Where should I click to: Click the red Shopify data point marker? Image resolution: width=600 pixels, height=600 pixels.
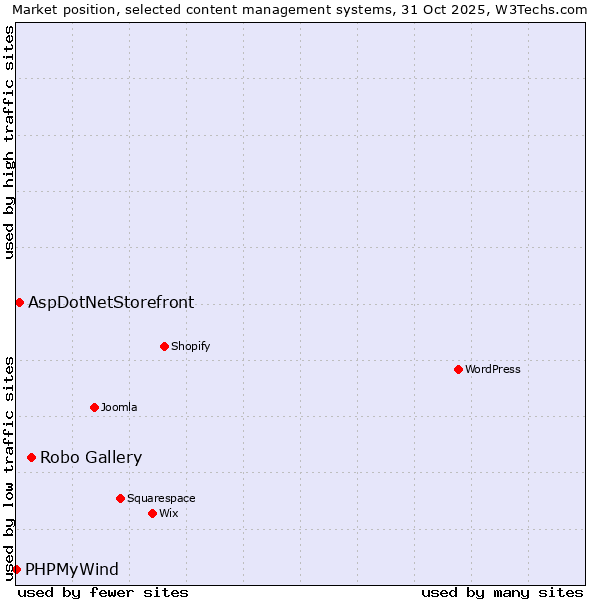click(164, 346)
